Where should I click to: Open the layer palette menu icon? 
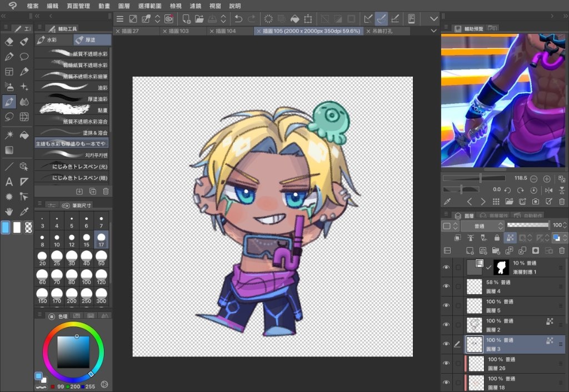(446, 214)
